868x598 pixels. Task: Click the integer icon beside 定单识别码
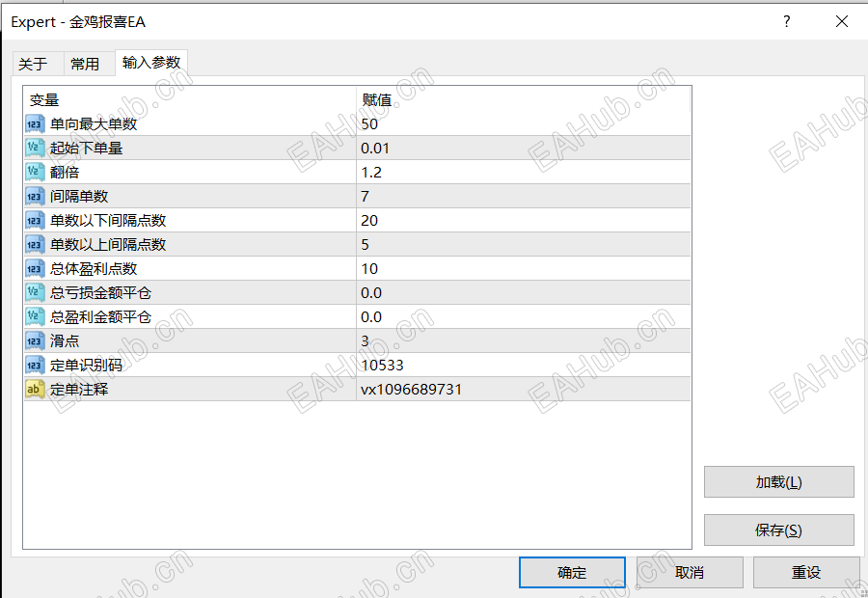click(35, 365)
